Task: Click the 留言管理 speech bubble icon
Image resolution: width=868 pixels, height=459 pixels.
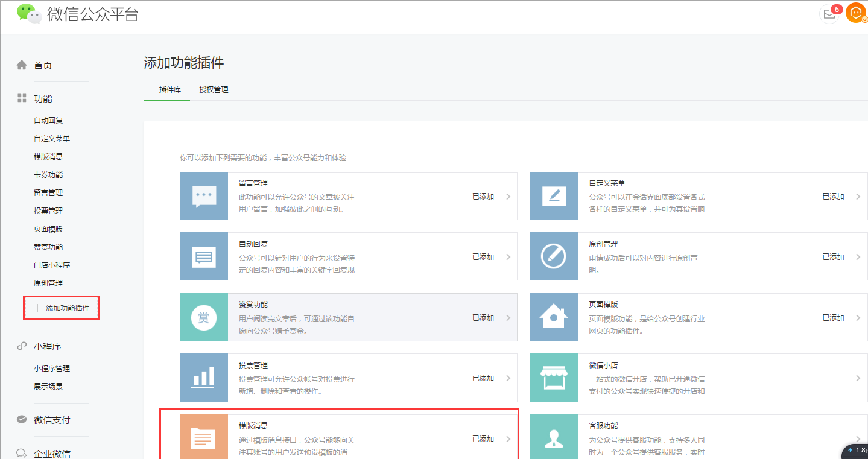Action: coord(204,196)
